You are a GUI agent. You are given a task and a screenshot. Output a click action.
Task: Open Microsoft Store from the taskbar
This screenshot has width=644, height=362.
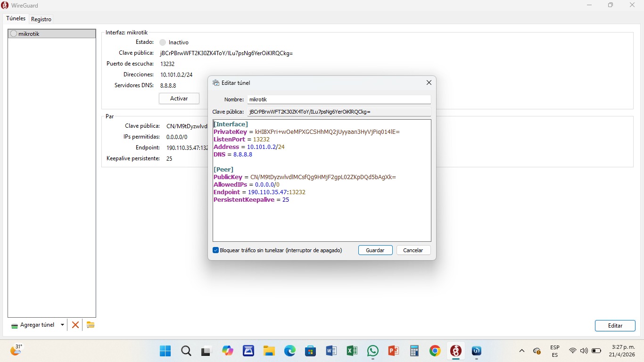pyautogui.click(x=311, y=351)
